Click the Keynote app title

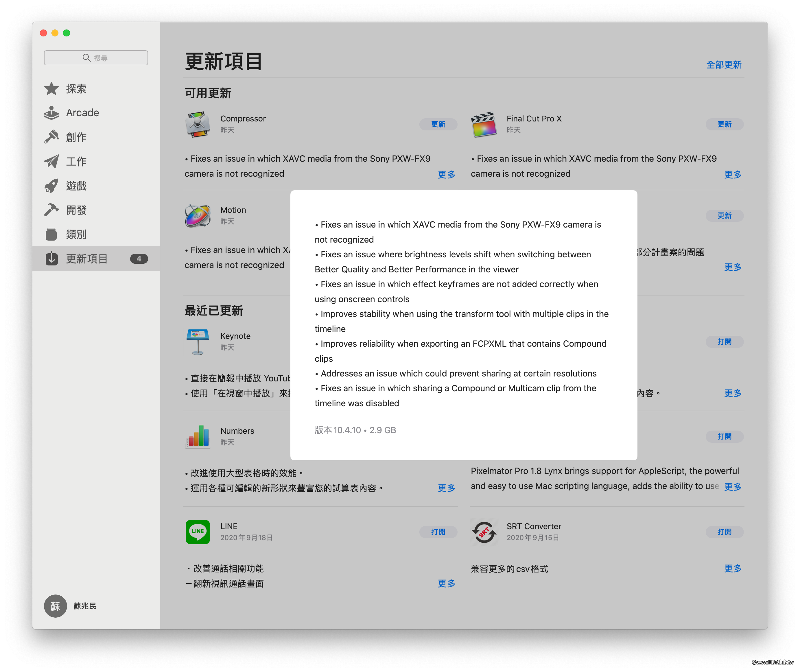tap(235, 336)
